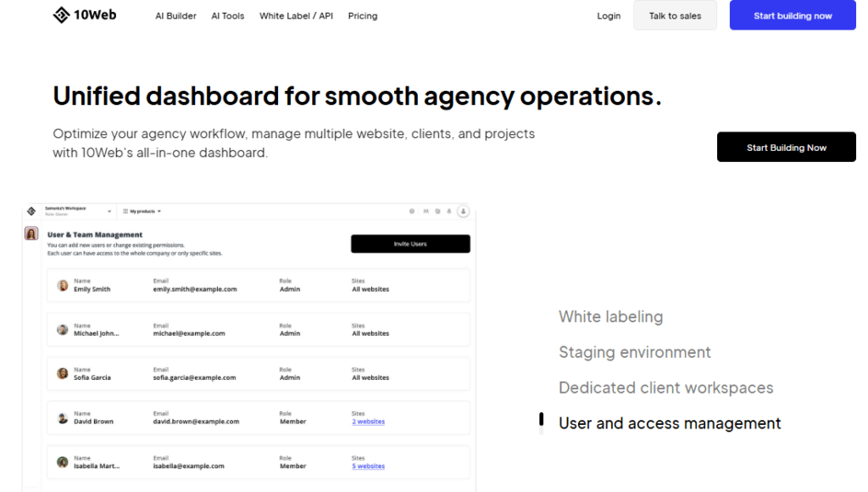Click the Login link

click(609, 15)
